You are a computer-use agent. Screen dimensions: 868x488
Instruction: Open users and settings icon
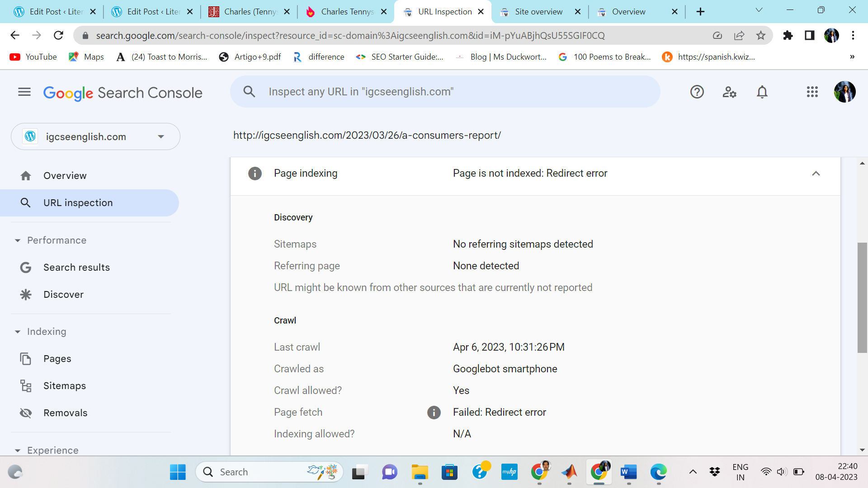pos(729,92)
